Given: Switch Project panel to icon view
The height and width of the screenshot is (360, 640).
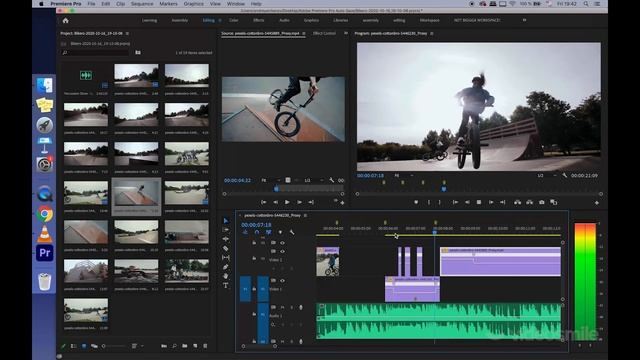Looking at the screenshot, I should click(x=84, y=346).
